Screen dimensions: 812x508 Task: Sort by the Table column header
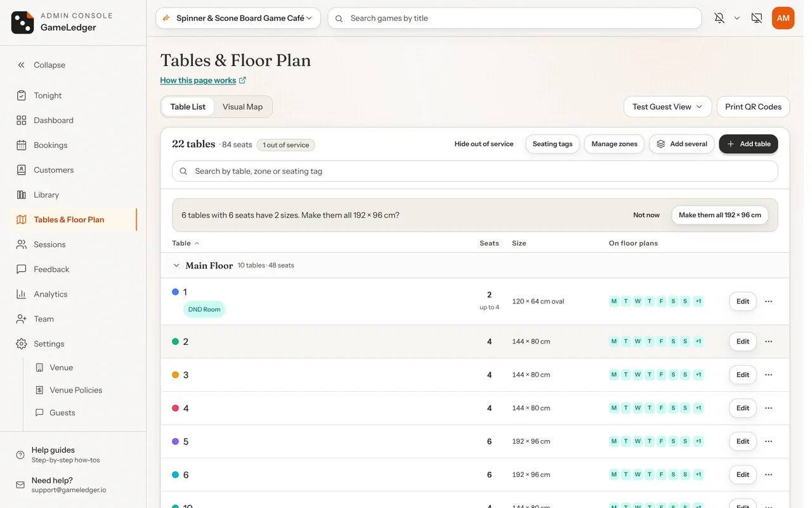pyautogui.click(x=185, y=243)
